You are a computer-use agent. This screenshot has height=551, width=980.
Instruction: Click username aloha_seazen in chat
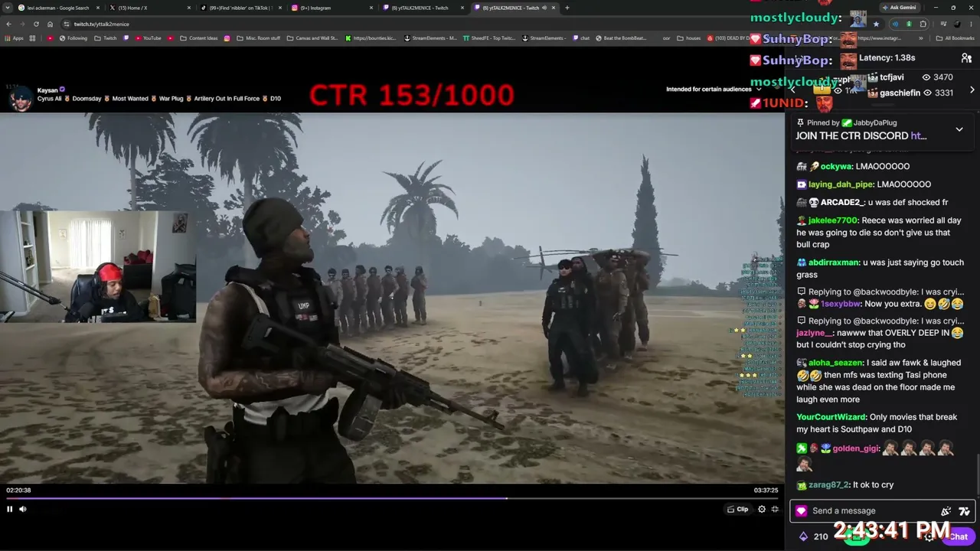[x=837, y=363]
